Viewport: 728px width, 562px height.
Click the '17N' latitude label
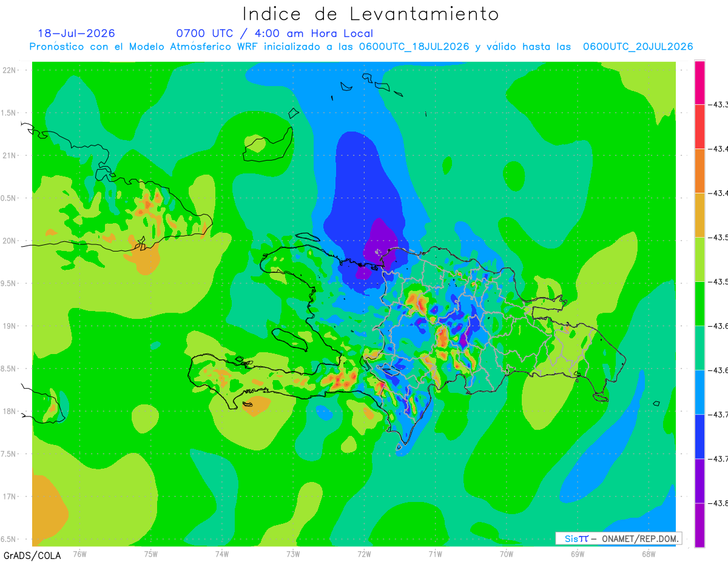[x=10, y=497]
